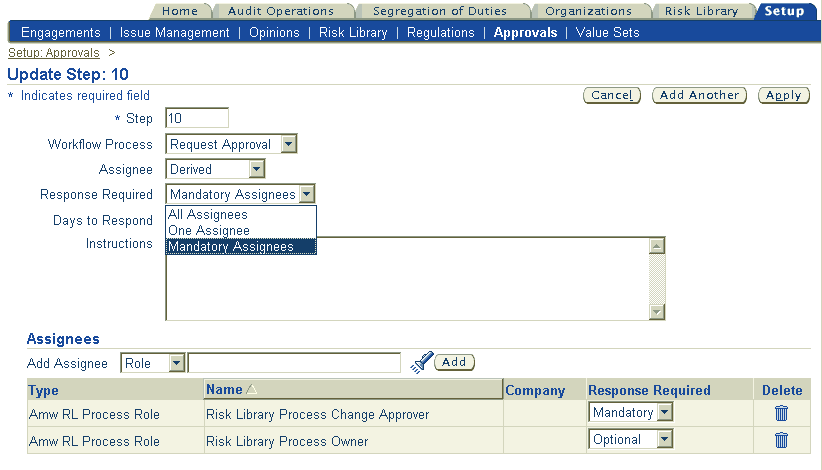
Task: Delete the Risk Library Process Change Approver row
Action: click(x=781, y=413)
